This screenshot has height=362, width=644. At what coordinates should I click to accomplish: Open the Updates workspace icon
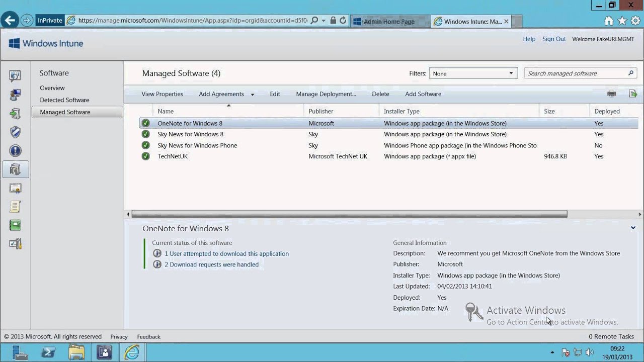15,113
